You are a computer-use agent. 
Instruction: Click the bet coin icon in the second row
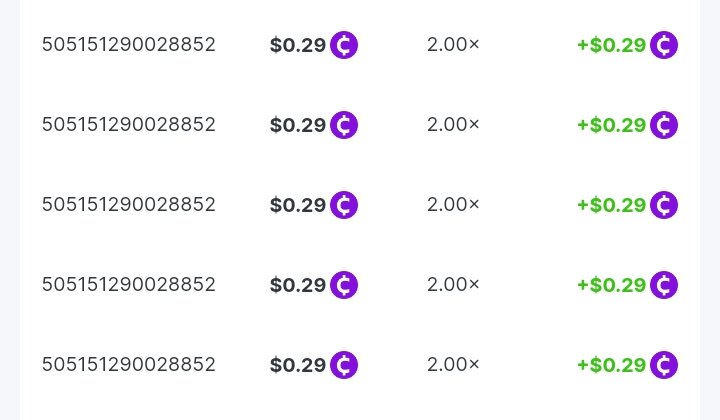coord(344,125)
